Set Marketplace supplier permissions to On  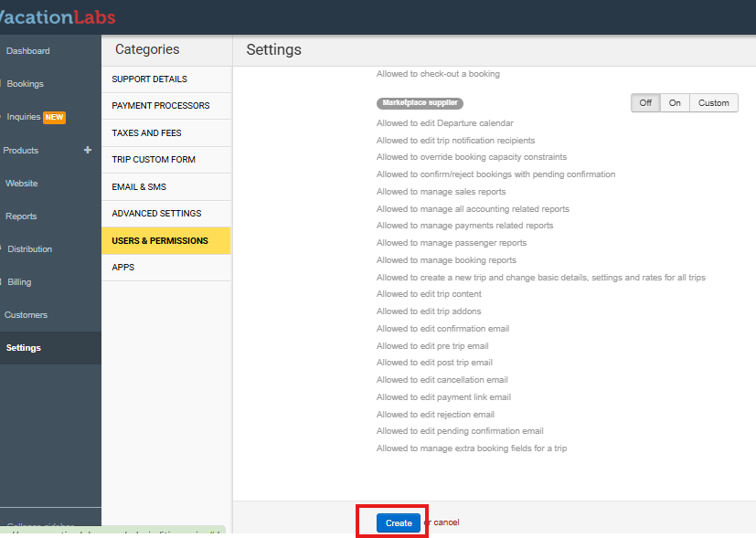click(x=675, y=103)
